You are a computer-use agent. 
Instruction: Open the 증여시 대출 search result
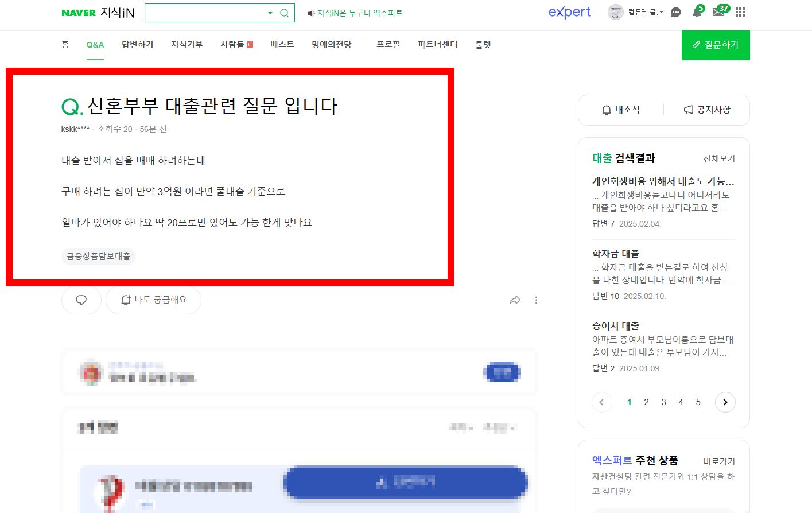point(616,326)
